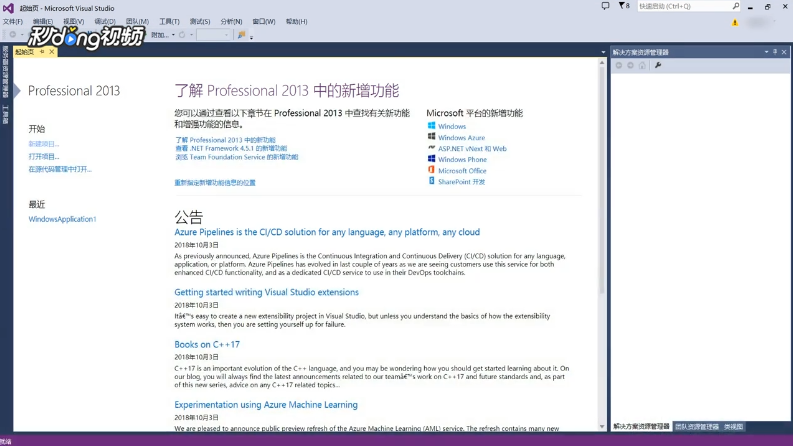Click Solution Explorer Back button
Screen dimensions: 793x446
[x=619, y=65]
